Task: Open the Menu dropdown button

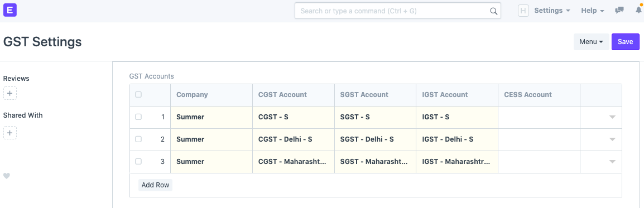Action: coord(591,42)
